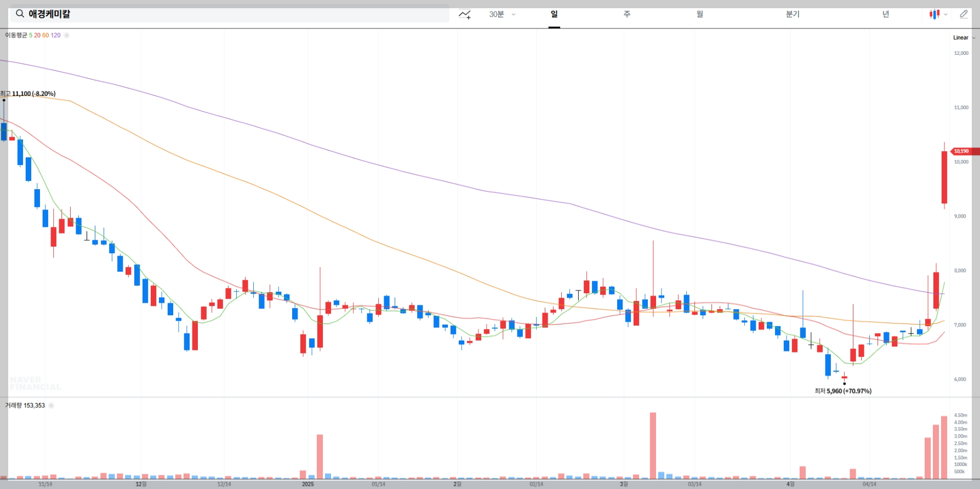Screen dimensions: 980x489
Task: Select the 분기 quarterly tab
Action: pos(793,14)
